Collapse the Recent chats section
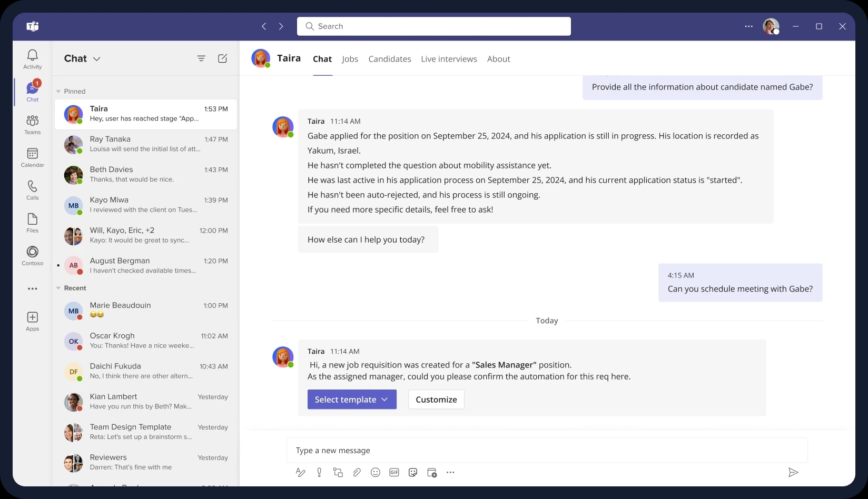 click(x=58, y=288)
